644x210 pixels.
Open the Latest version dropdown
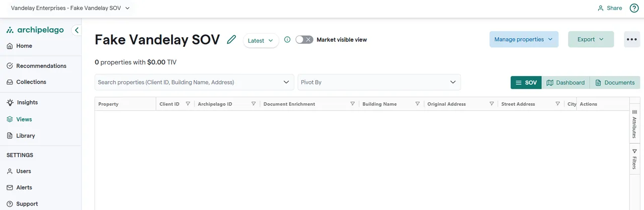[261, 40]
